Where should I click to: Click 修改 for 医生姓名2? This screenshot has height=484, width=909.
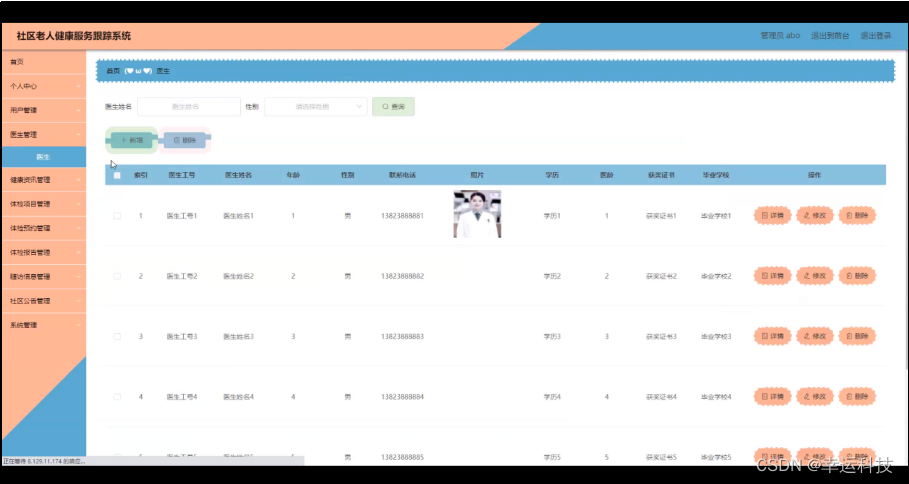coord(815,276)
